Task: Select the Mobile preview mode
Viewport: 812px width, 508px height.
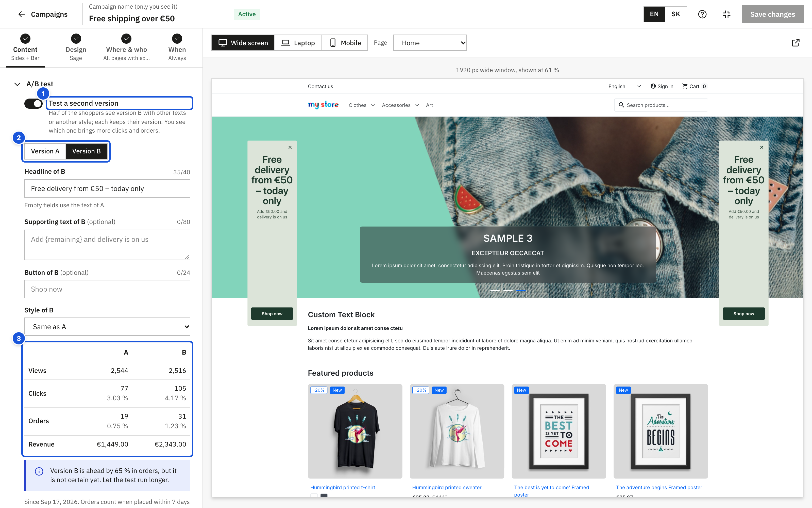Action: click(x=345, y=43)
